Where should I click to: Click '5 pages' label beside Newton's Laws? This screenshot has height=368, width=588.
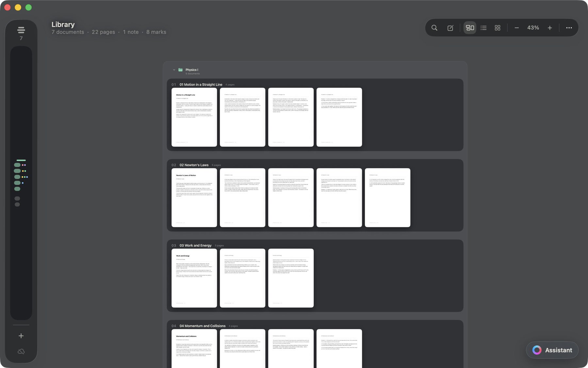(216, 165)
